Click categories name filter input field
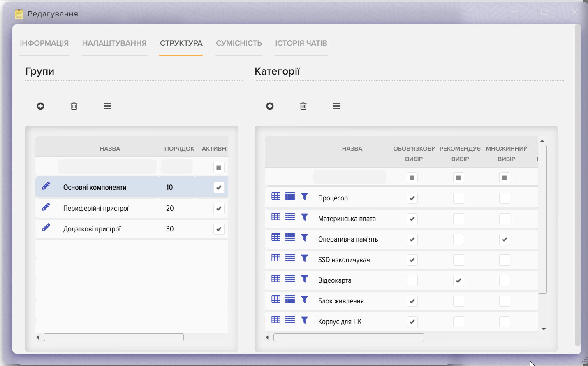This screenshot has width=588, height=366. tap(350, 177)
